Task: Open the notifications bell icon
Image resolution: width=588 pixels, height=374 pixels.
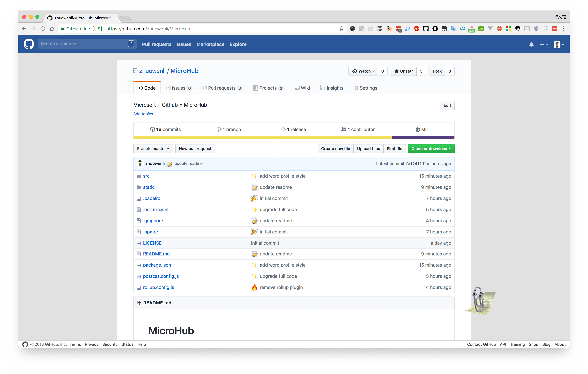Action: click(531, 44)
